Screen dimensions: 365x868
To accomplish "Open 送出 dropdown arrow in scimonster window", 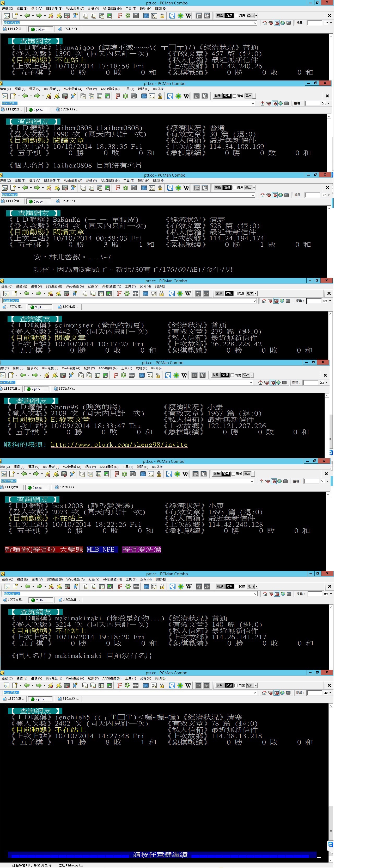I will (256, 294).
